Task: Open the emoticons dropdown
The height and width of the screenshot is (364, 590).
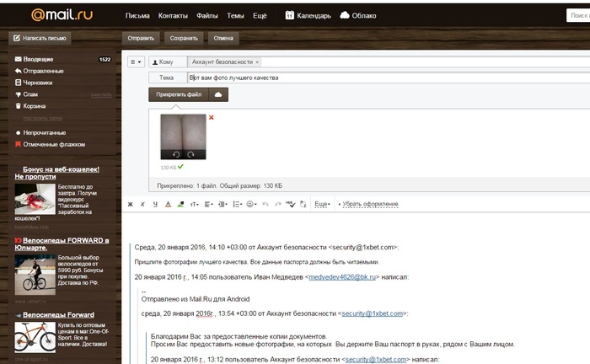Action: tap(251, 204)
